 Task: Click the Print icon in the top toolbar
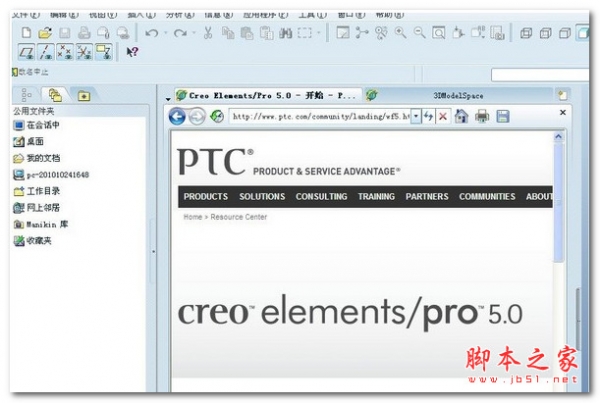pos(84,33)
